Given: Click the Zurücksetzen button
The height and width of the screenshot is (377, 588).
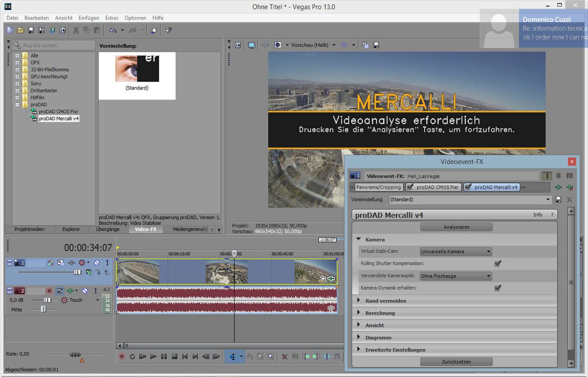Looking at the screenshot, I should 456,362.
